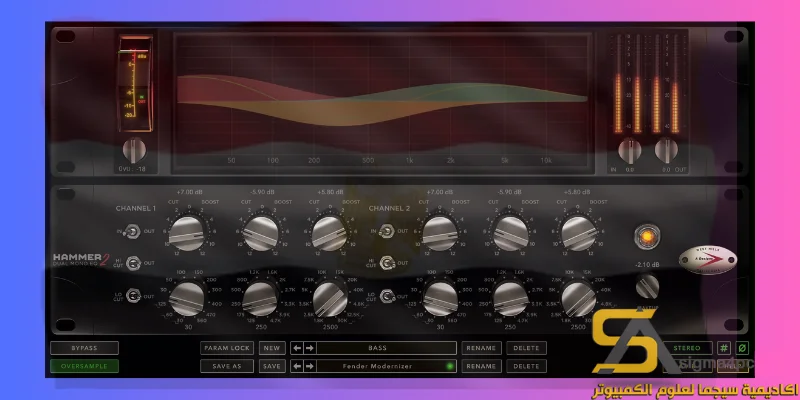The image size is (800, 400).
Task: Go to next preset after Fender Modernizer
Action: tap(309, 366)
